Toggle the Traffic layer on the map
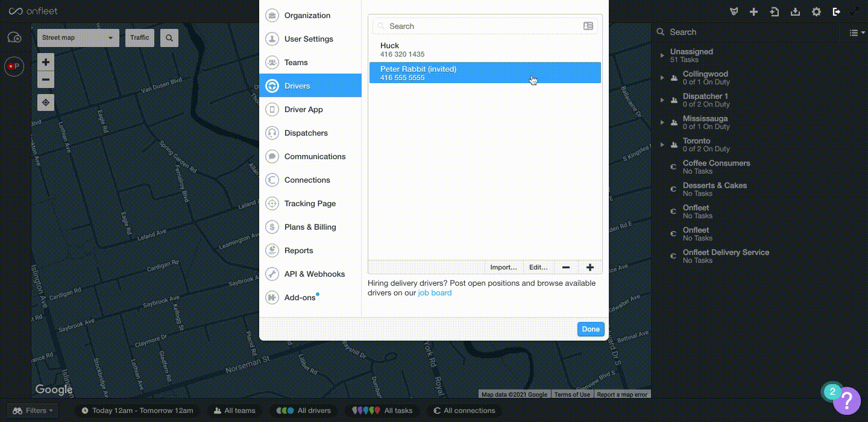Screen dimensions: 868x422 click(x=139, y=37)
